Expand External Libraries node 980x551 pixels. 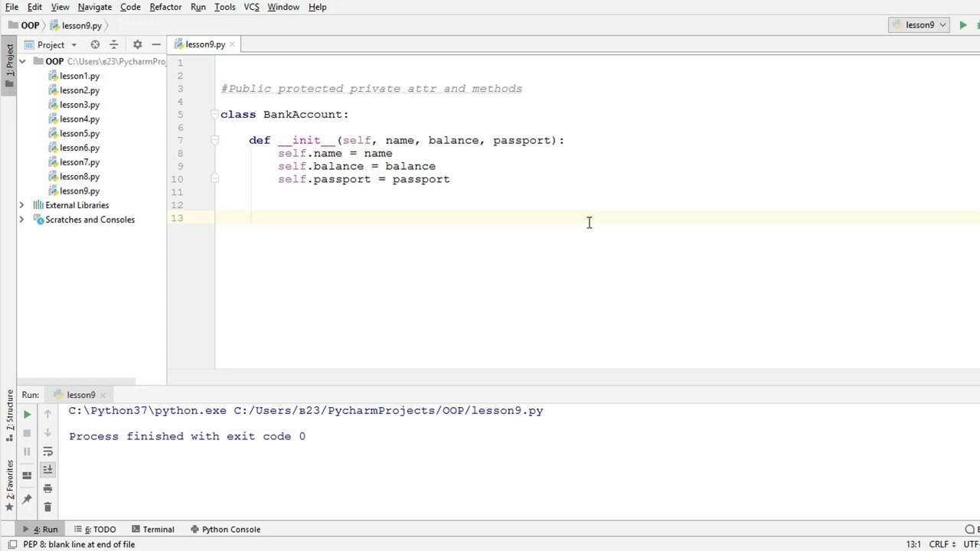coord(21,205)
